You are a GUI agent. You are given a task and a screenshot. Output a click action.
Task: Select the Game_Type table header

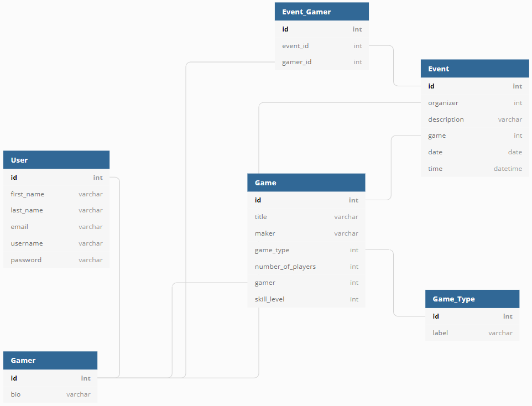(472, 299)
